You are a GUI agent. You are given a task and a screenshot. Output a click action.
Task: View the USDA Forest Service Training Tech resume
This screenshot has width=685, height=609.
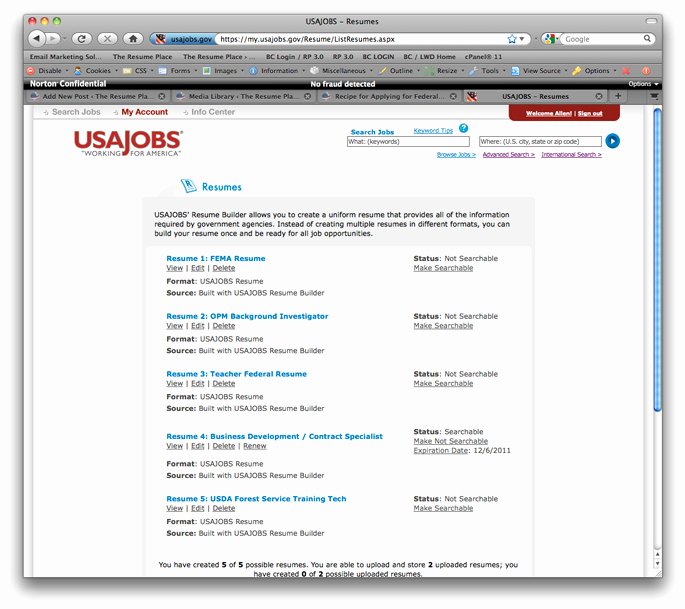[x=174, y=508]
